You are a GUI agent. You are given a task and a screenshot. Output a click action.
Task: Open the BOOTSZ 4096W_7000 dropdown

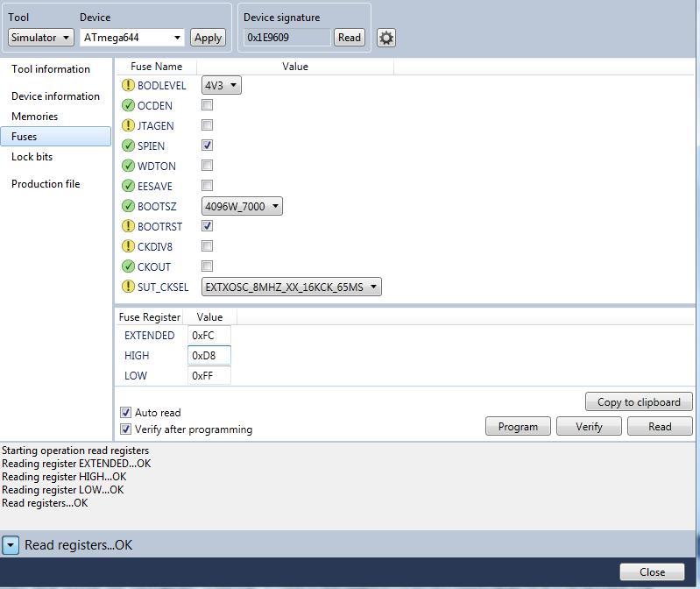242,207
